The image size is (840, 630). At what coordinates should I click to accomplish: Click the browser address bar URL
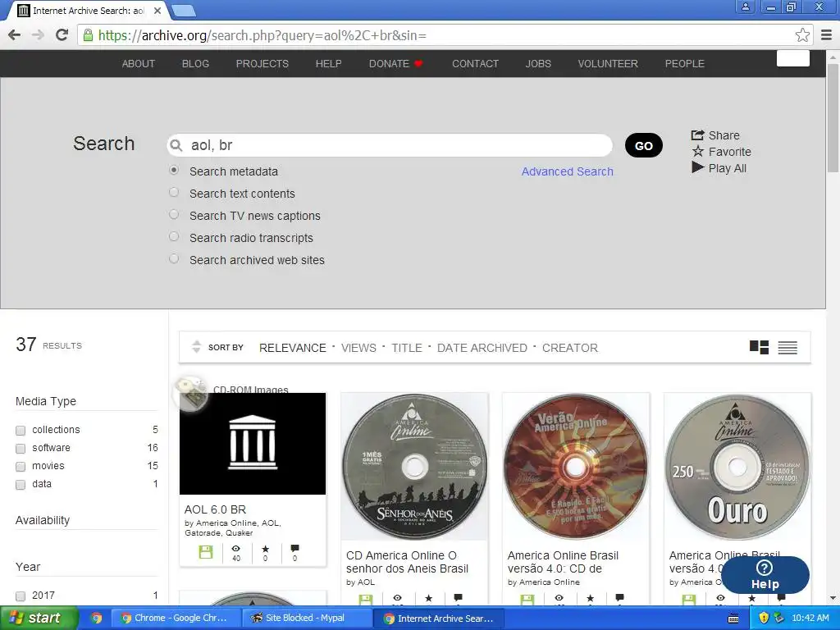click(262, 35)
